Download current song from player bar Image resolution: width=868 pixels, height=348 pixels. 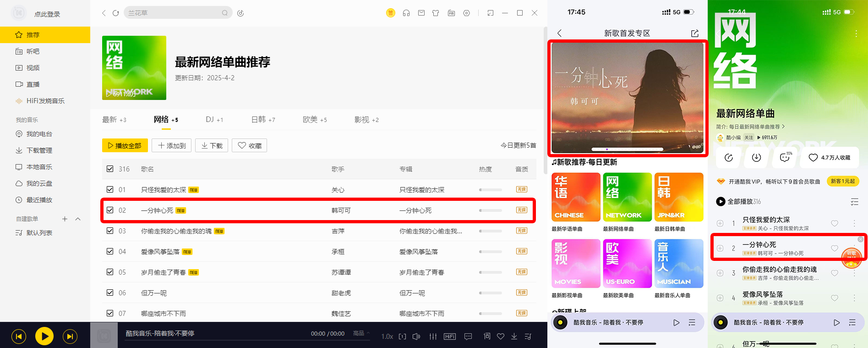point(514,336)
